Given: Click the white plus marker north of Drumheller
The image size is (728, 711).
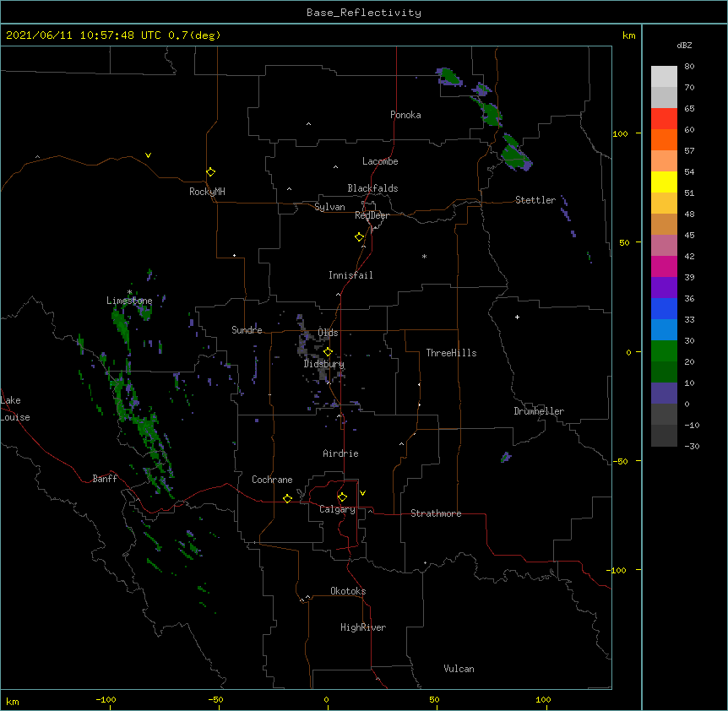Looking at the screenshot, I should [517, 317].
